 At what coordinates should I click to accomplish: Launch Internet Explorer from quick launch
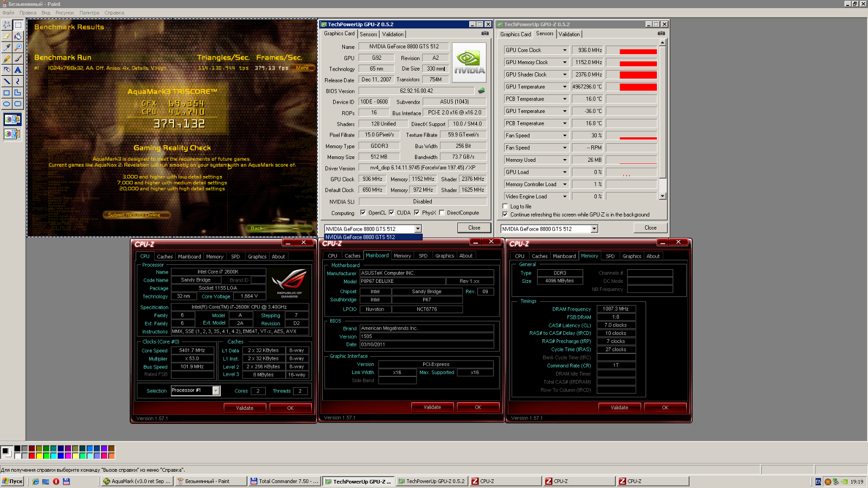pyautogui.click(x=35, y=481)
